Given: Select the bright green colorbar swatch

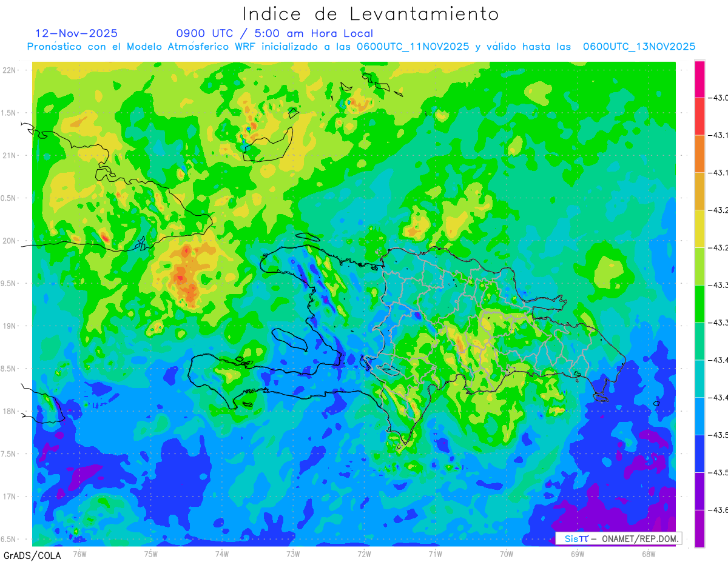Looking at the screenshot, I should 699,304.
